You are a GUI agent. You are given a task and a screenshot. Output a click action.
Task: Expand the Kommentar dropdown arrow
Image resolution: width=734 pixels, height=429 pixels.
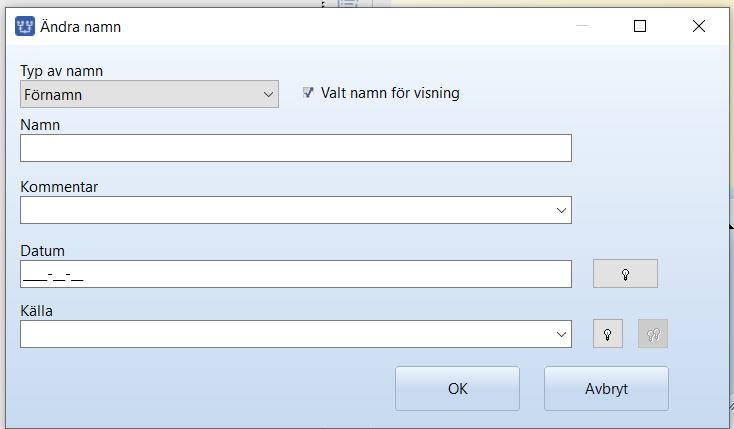coord(561,210)
